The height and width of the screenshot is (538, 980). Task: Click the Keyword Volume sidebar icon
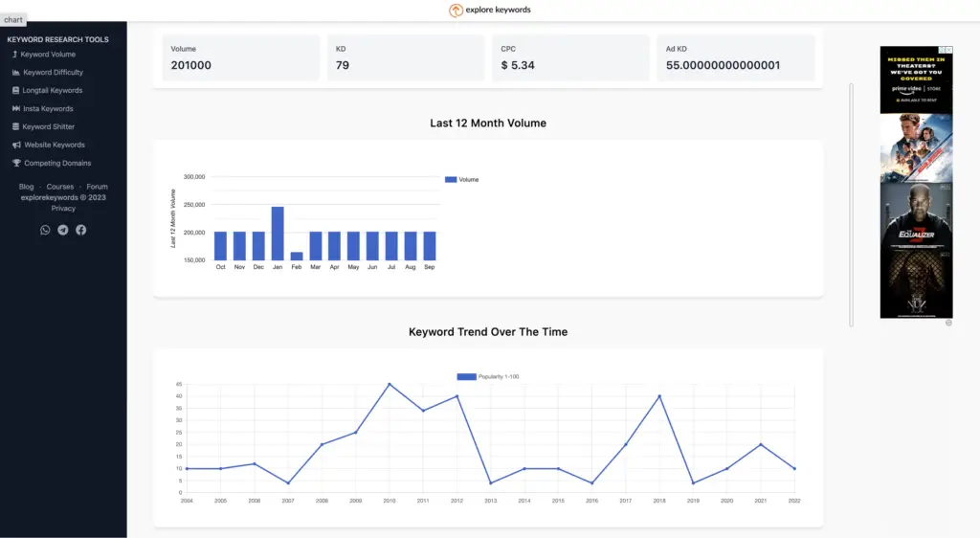click(15, 55)
